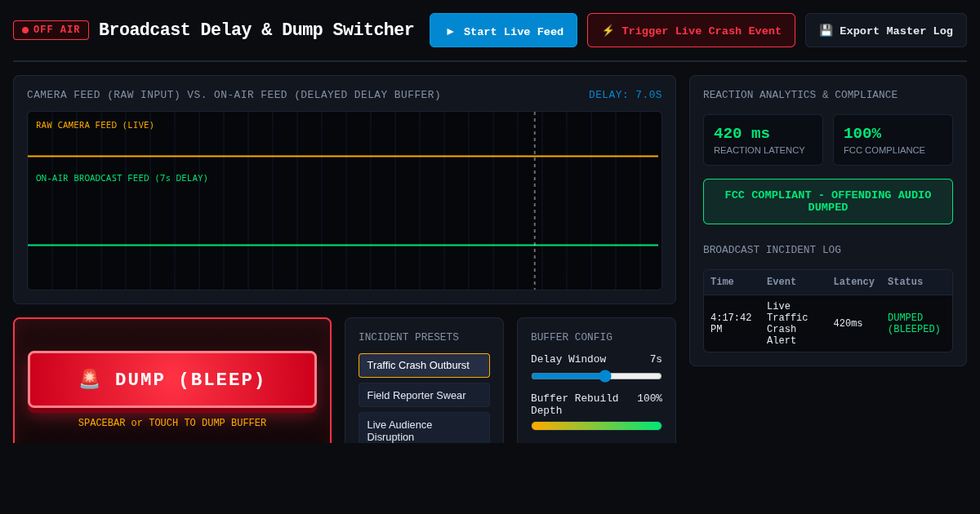Click the ON-AIR BROADCAST FEED label

pos(122,179)
